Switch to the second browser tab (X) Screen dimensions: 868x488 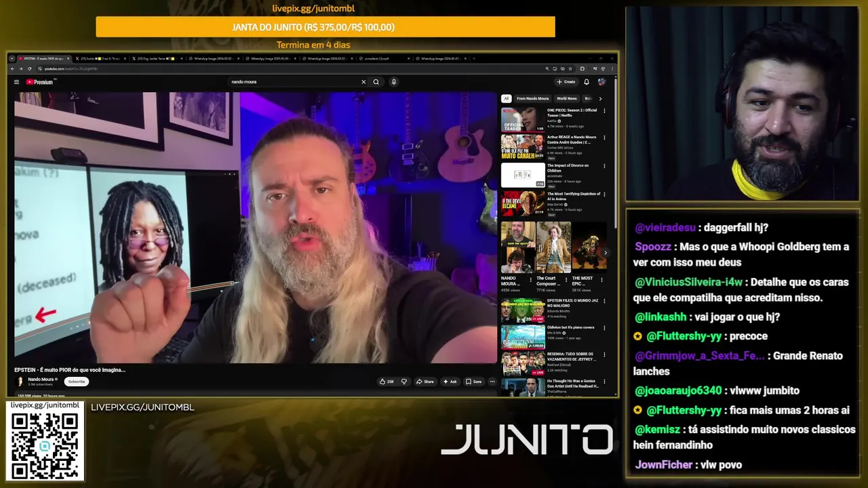(x=100, y=58)
